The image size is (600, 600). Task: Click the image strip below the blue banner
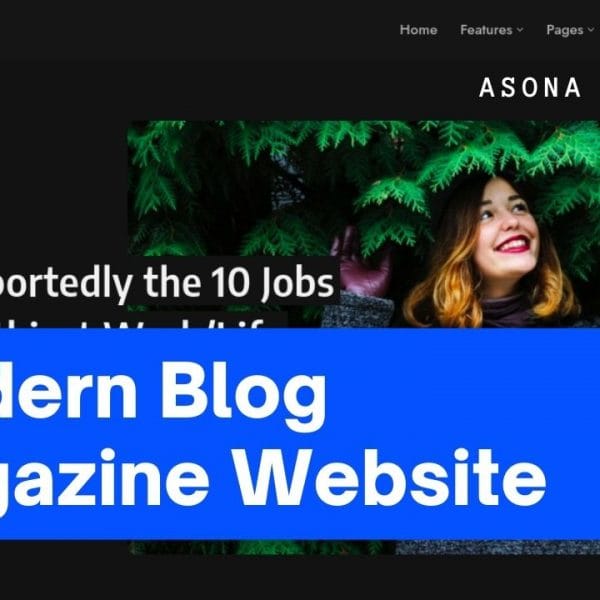[364, 547]
